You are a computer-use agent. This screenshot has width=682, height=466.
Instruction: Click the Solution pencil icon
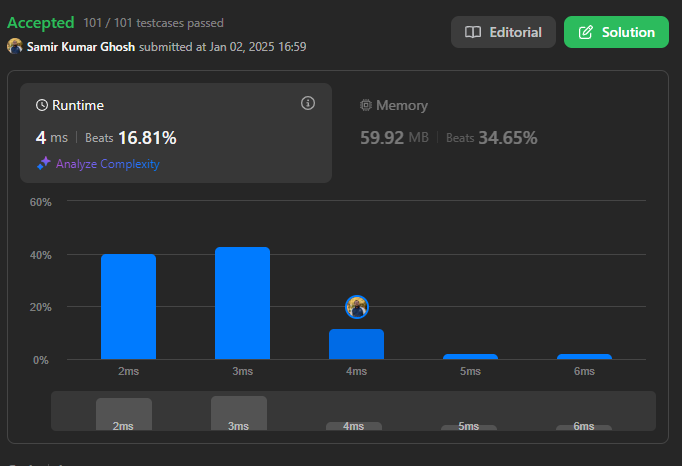coord(585,32)
